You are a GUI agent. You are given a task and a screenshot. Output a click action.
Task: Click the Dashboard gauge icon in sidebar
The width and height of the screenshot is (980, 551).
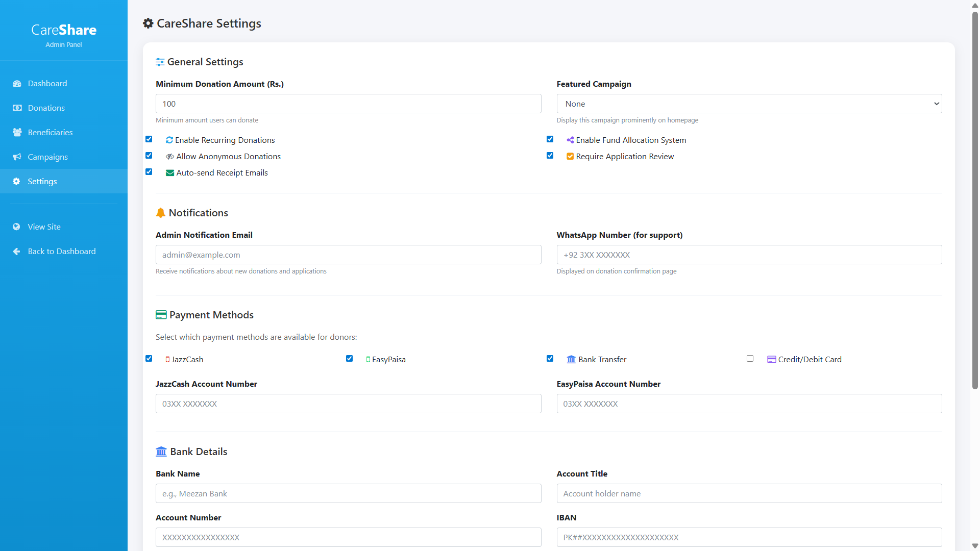click(x=17, y=84)
